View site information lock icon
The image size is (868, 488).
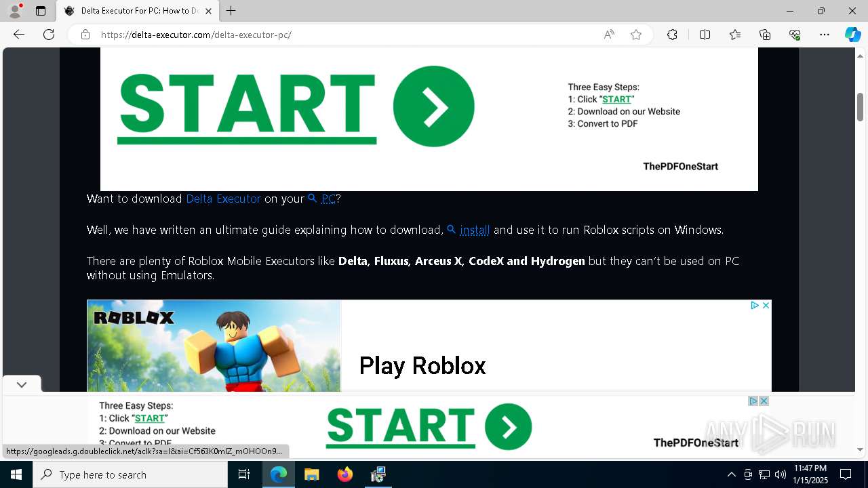coord(85,35)
